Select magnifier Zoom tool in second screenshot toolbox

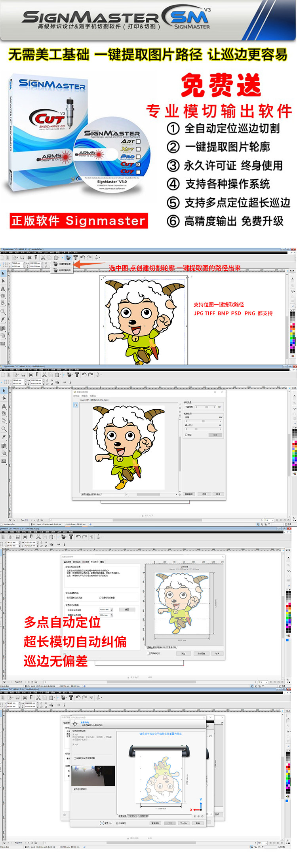pyautogui.click(x=4, y=429)
